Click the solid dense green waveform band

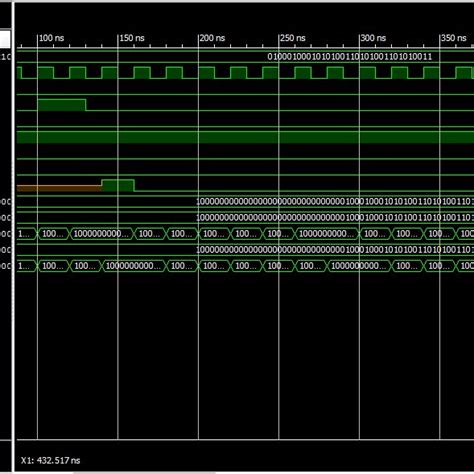(x=245, y=137)
